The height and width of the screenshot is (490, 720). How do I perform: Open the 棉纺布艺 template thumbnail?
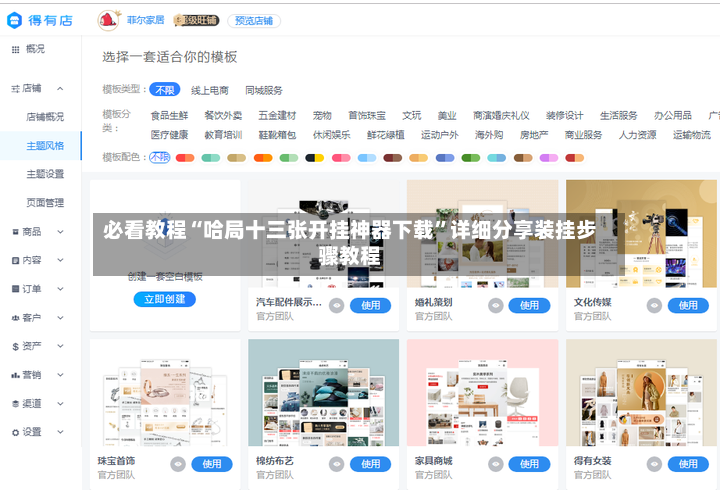[324, 393]
